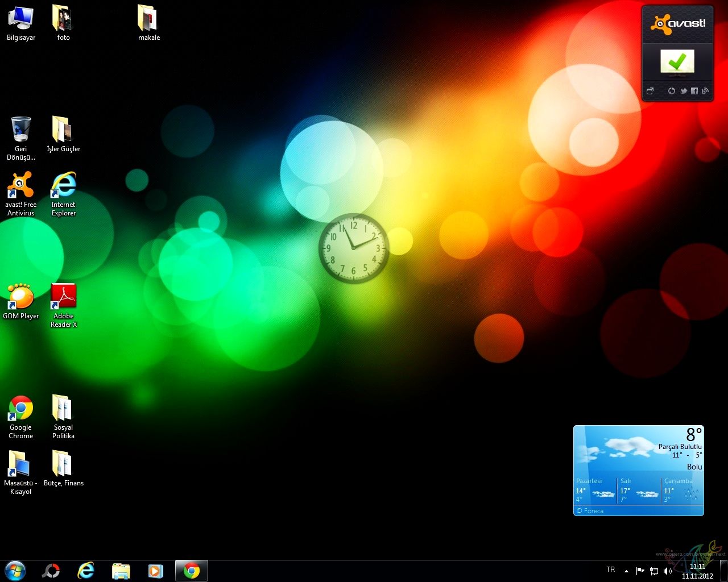Select the GOM Player shortcut
Screen dimensions: 728x582
pyautogui.click(x=21, y=302)
